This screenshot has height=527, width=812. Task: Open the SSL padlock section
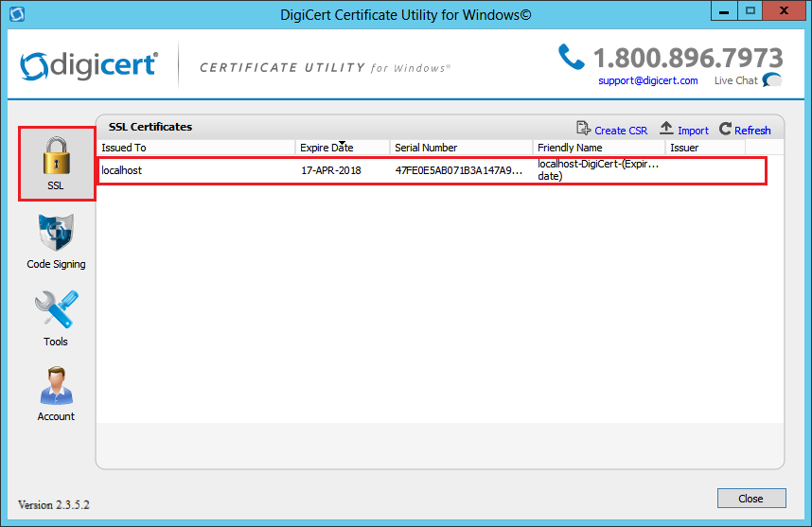56,162
